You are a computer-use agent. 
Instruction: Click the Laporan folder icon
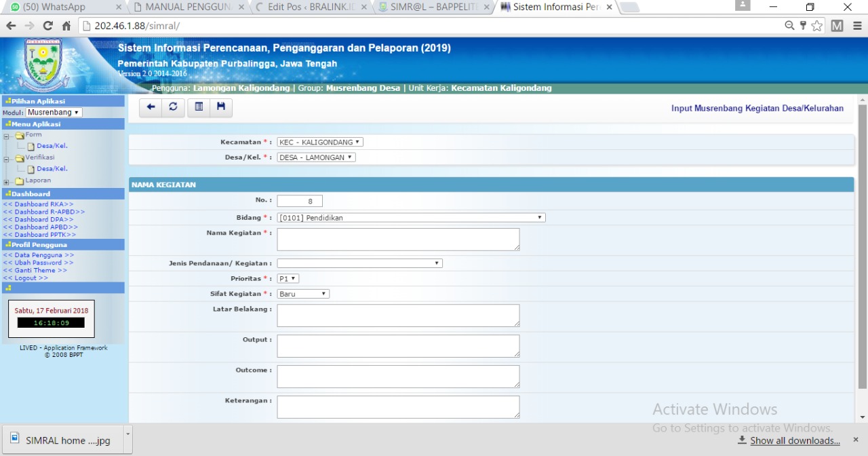pos(20,181)
